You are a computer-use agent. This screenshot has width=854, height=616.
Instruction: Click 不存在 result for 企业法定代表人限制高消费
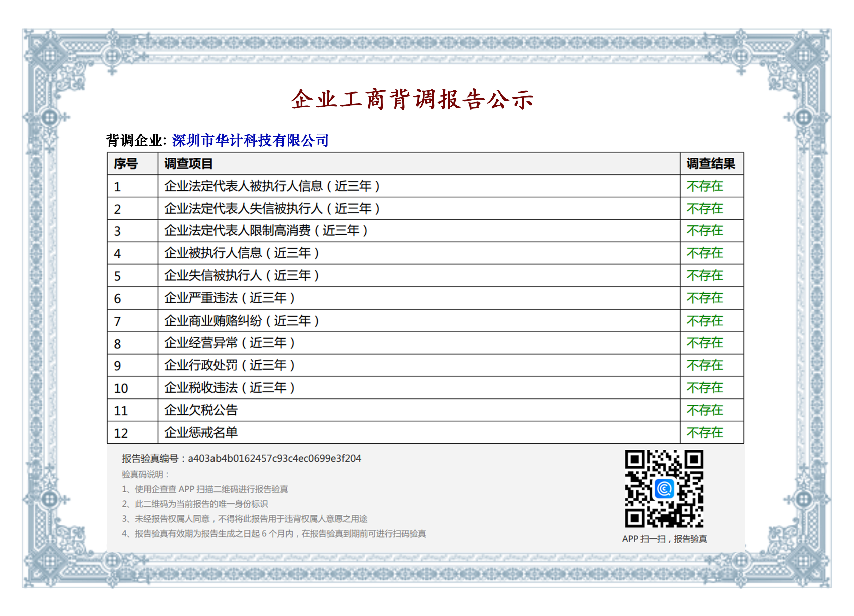[705, 231]
